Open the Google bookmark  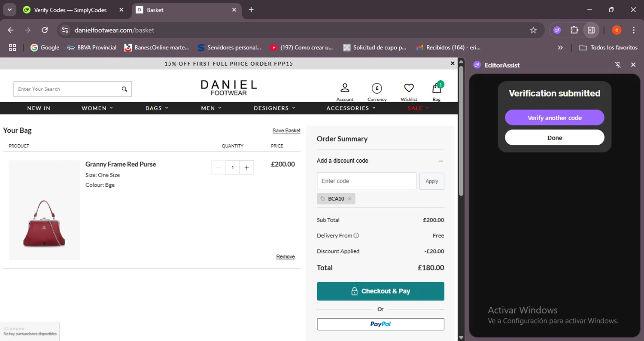coord(45,48)
